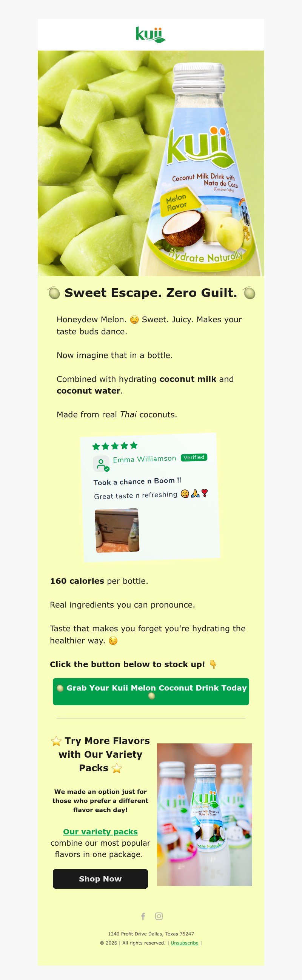Open the review photo thumbnail
Viewport: 302px width, 980px height.
point(117,530)
